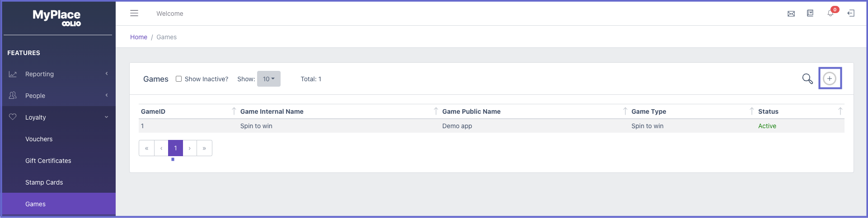This screenshot has width=868, height=218.
Task: Click the logout icon
Action: (851, 14)
